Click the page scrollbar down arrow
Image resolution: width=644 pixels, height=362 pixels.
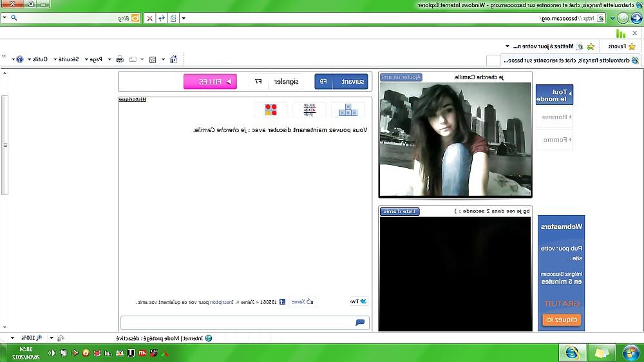(5, 327)
